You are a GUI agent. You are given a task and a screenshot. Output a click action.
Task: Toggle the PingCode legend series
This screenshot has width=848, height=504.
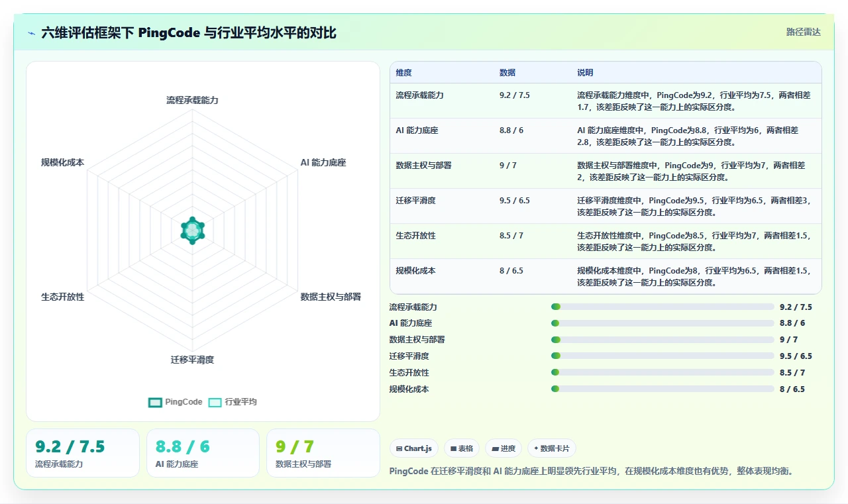pos(176,402)
